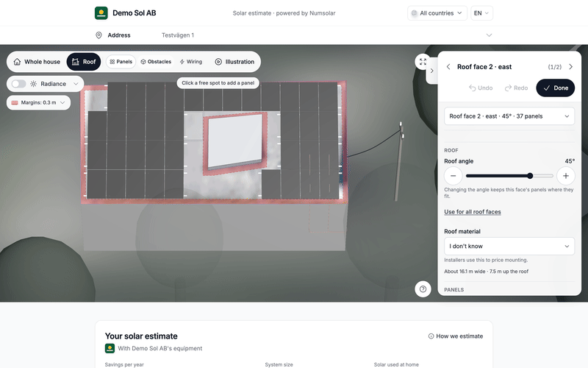Click the Demo Sol AB logo icon

(101, 13)
